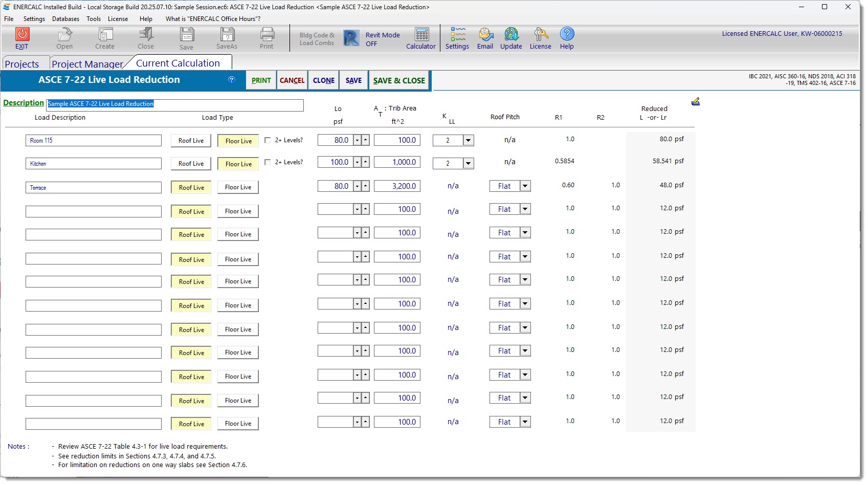Screen dimensions: 868x485
Task: Open a file with Open icon
Action: (64, 34)
